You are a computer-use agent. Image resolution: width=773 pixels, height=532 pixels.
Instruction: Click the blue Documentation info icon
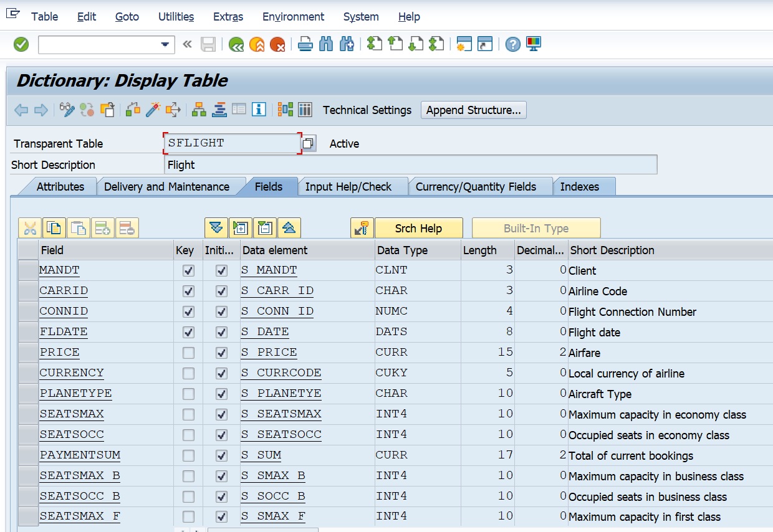(259, 110)
